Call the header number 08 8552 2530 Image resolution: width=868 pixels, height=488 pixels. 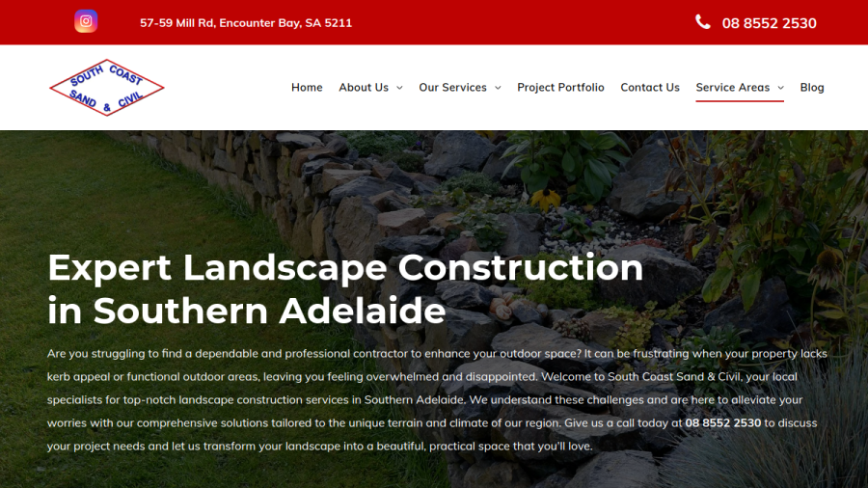[769, 23]
